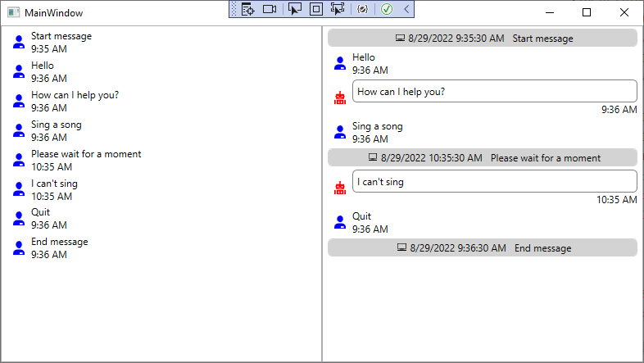The height and width of the screenshot is (363, 644).
Task: Activate the Select Element pointer tool
Action: point(294,9)
